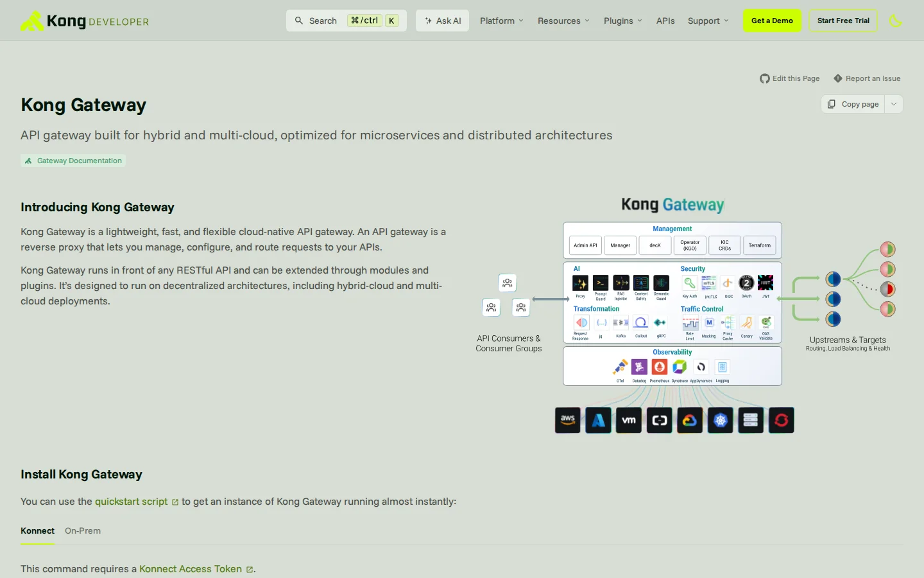Click the Kong Developer logo
Image resolution: width=924 pixels, height=578 pixels.
click(x=85, y=21)
